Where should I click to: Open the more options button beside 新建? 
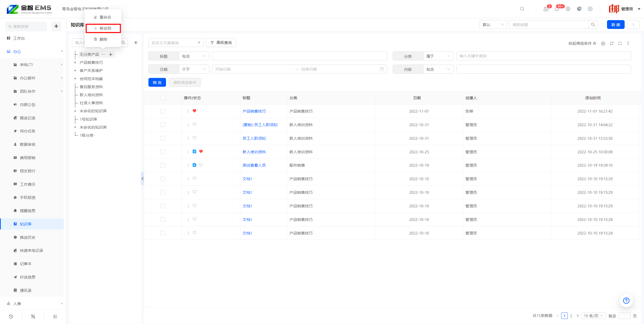click(x=633, y=25)
